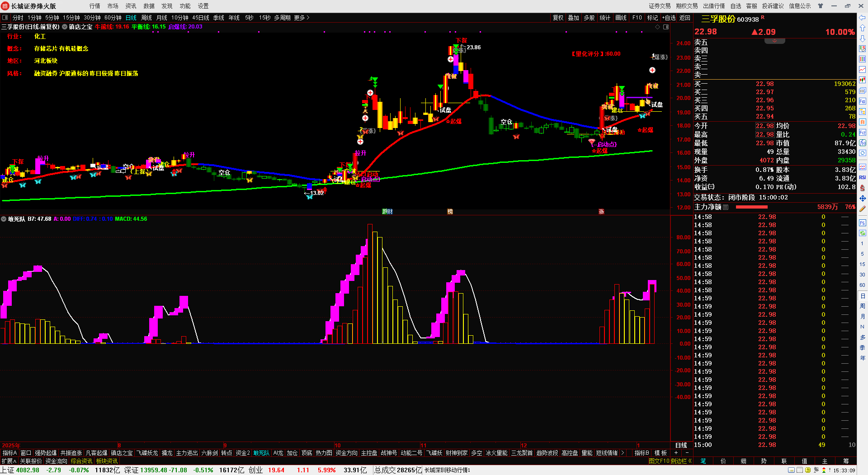868x475 pixels.
Task: Click 期权交易 in the title bar
Action: tap(687, 6)
